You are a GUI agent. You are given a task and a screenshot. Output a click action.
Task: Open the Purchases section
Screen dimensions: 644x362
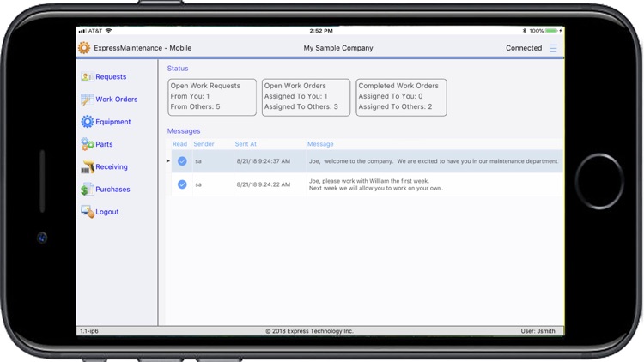[112, 190]
